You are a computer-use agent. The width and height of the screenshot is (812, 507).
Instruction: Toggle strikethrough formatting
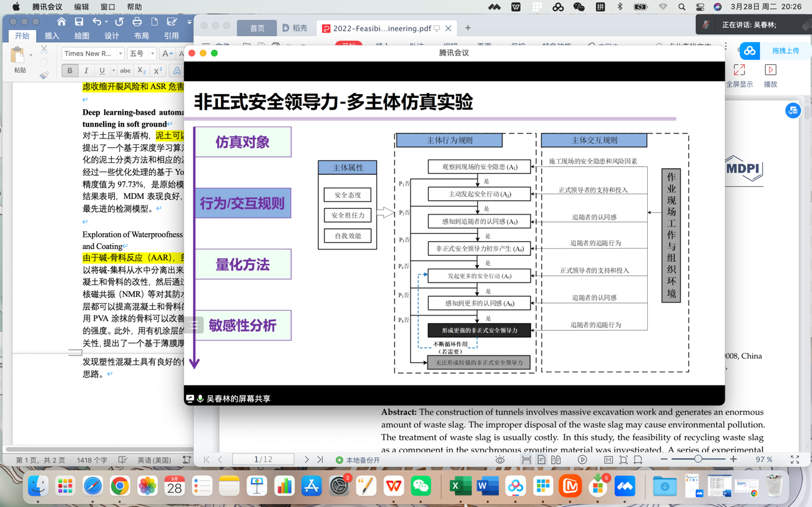pos(125,71)
